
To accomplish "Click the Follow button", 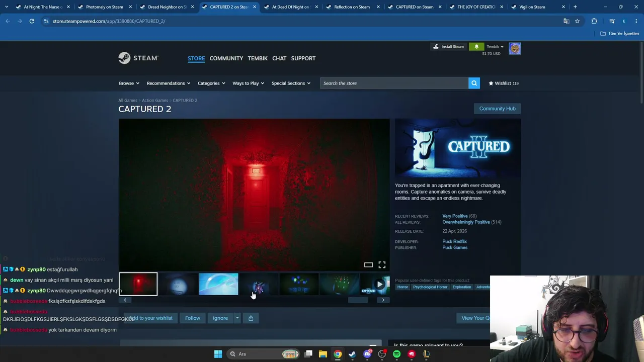I will click(x=193, y=318).
